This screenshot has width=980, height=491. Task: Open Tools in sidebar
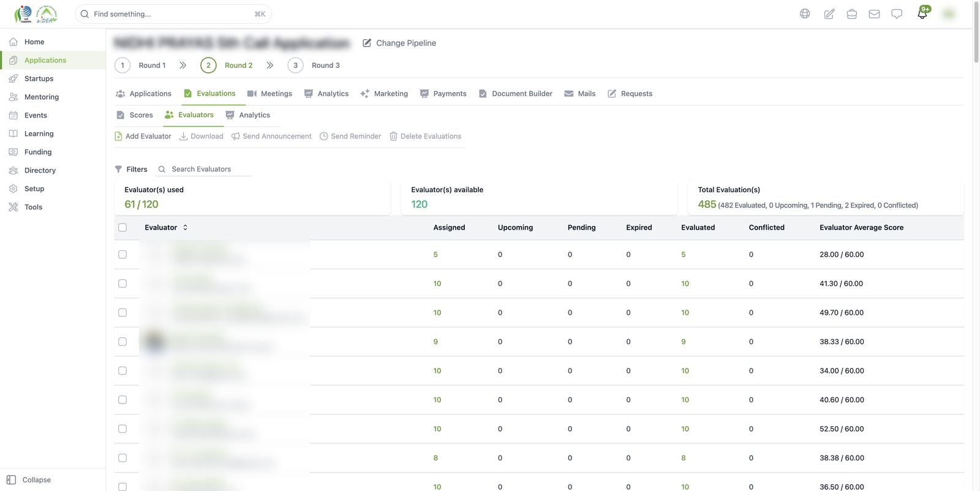pos(53,207)
